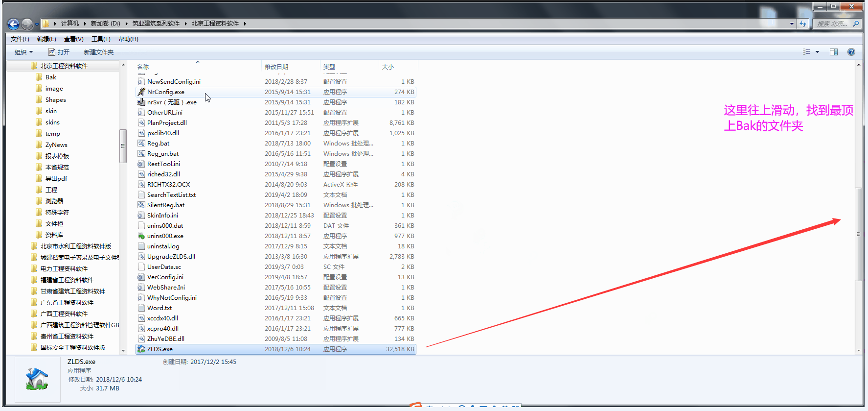This screenshot has width=868, height=411.
Task: Click the 打开 toolbar button
Action: point(59,52)
